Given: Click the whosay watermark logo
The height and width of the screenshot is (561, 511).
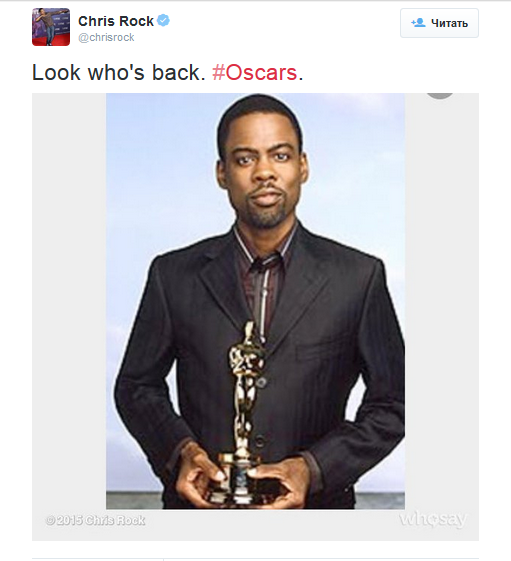Looking at the screenshot, I should click(x=433, y=519).
